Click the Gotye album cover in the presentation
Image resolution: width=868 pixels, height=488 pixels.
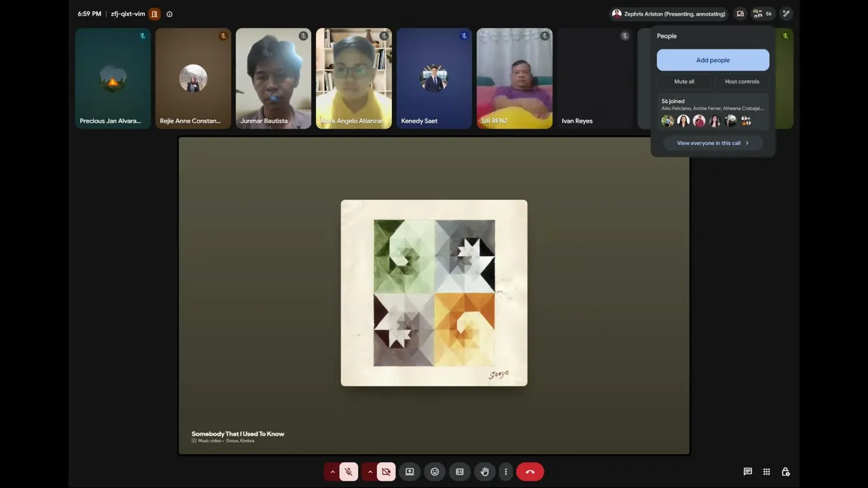[x=434, y=293]
